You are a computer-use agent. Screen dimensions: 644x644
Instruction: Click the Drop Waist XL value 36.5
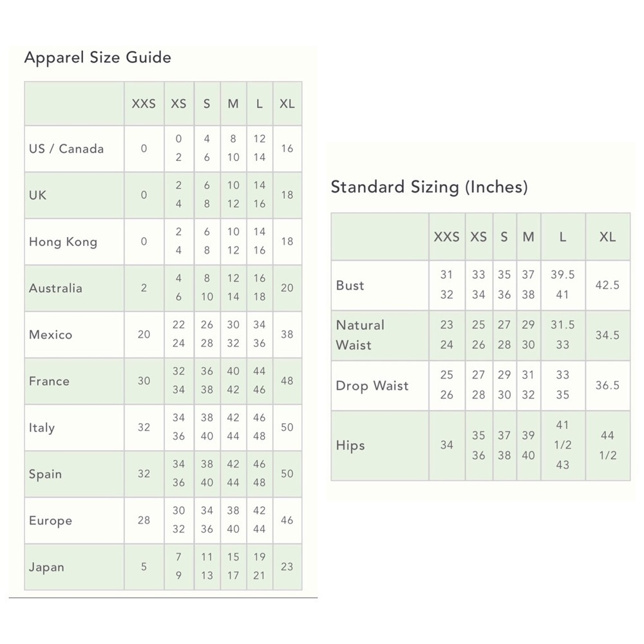click(x=607, y=385)
